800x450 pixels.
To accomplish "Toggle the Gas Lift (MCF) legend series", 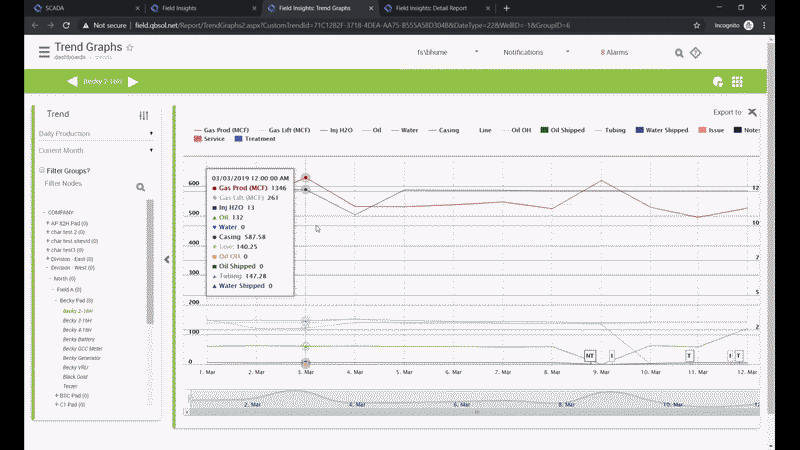I will (284, 130).
